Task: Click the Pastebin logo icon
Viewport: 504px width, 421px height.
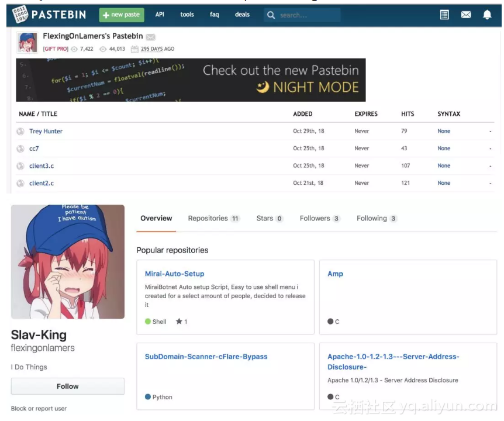Action: 20,15
